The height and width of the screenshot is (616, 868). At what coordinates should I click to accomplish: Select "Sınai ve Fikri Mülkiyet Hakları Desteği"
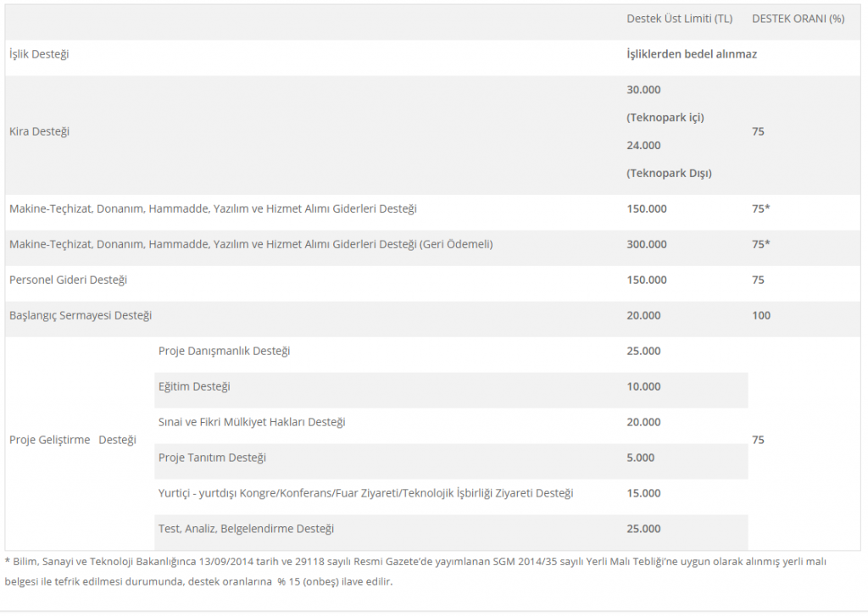tap(252, 423)
